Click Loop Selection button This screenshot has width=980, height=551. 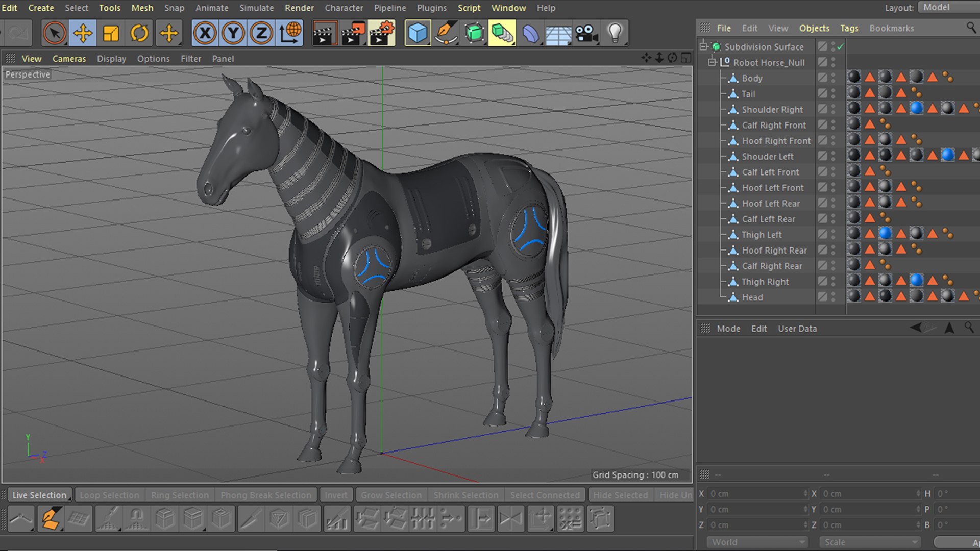pyautogui.click(x=109, y=495)
